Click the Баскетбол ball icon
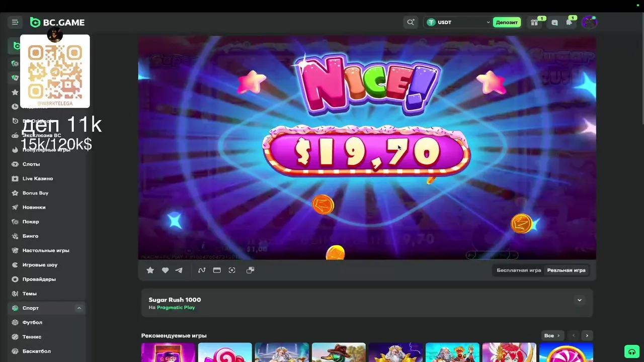Screen dimensions: 644x362 point(15,351)
